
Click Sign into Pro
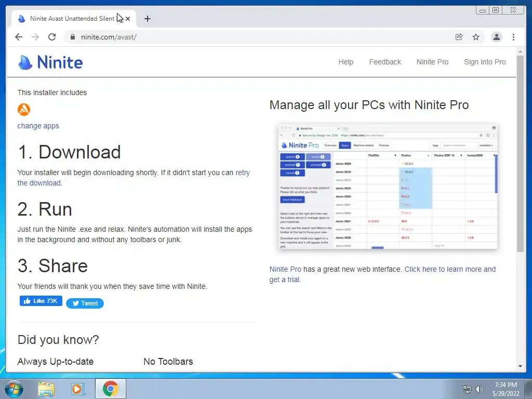pyautogui.click(x=485, y=62)
